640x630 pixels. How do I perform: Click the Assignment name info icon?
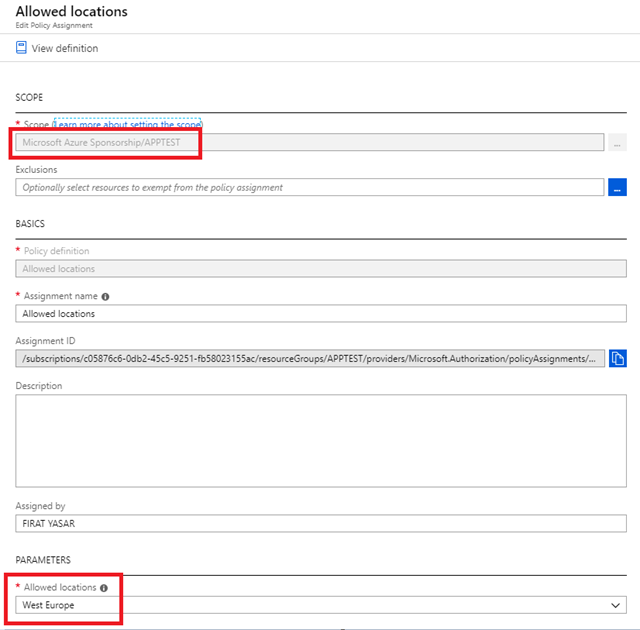106,296
